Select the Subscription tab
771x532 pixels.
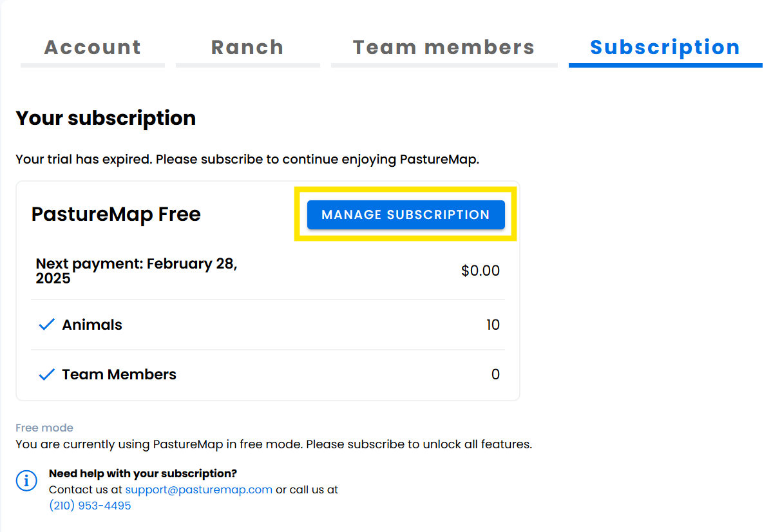click(x=665, y=48)
